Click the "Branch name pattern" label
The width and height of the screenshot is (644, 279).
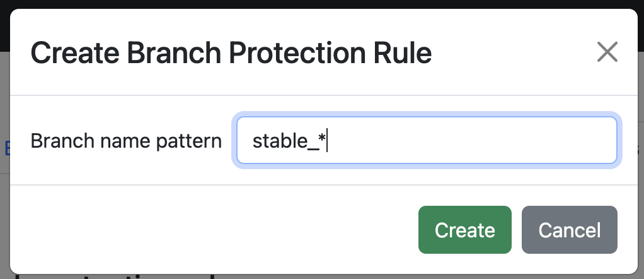(126, 141)
